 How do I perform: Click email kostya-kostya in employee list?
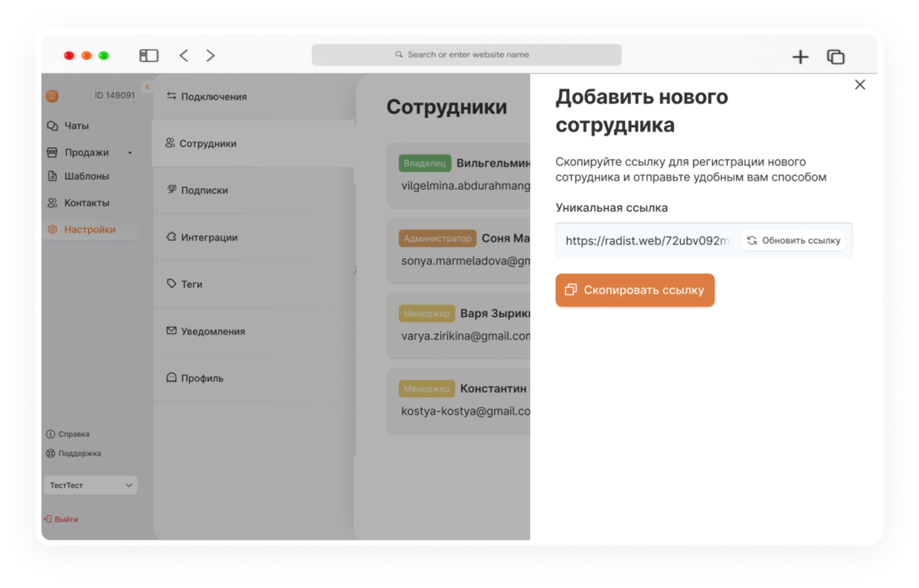tap(466, 410)
